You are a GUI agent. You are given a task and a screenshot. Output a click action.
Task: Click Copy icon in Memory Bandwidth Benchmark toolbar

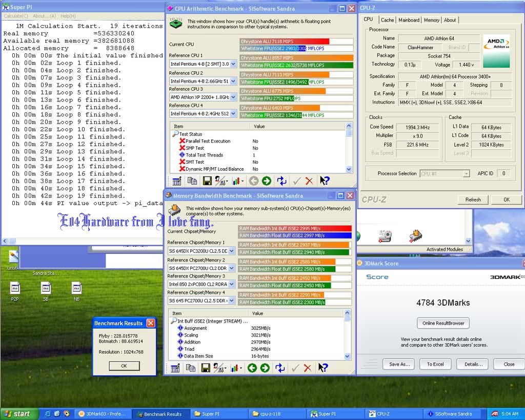coord(190,368)
